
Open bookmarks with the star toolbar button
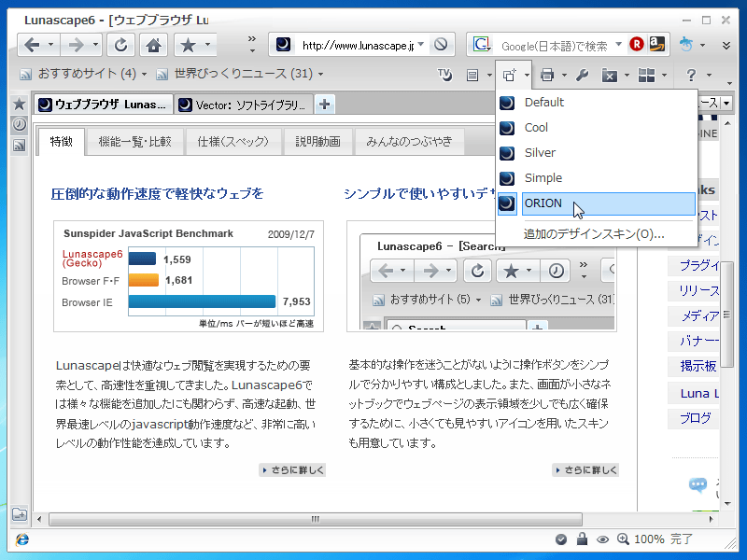[x=189, y=45]
